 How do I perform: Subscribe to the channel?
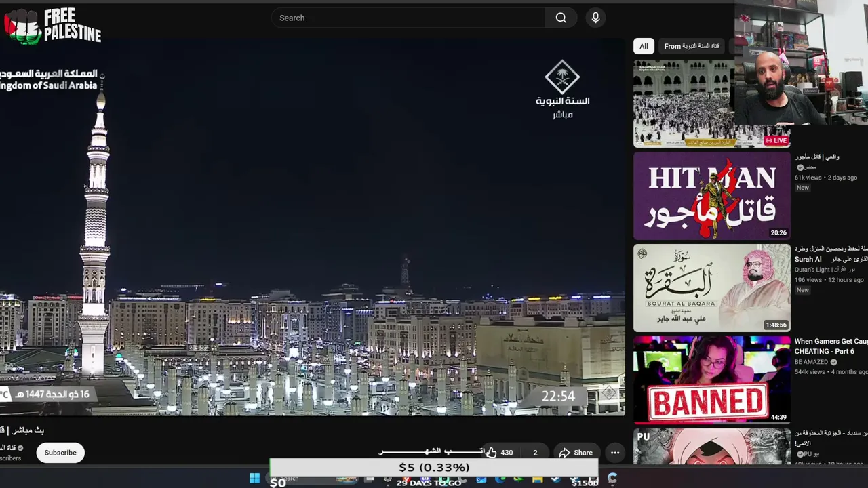coord(60,453)
